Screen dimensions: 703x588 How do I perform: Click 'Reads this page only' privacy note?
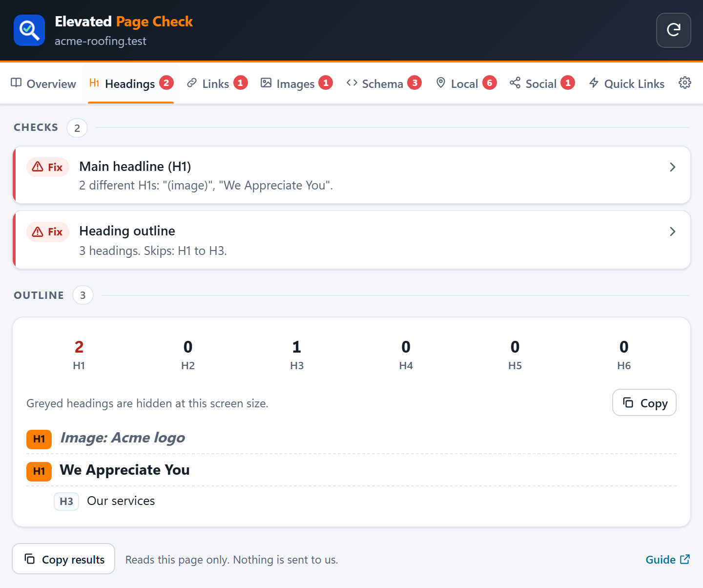(x=232, y=560)
